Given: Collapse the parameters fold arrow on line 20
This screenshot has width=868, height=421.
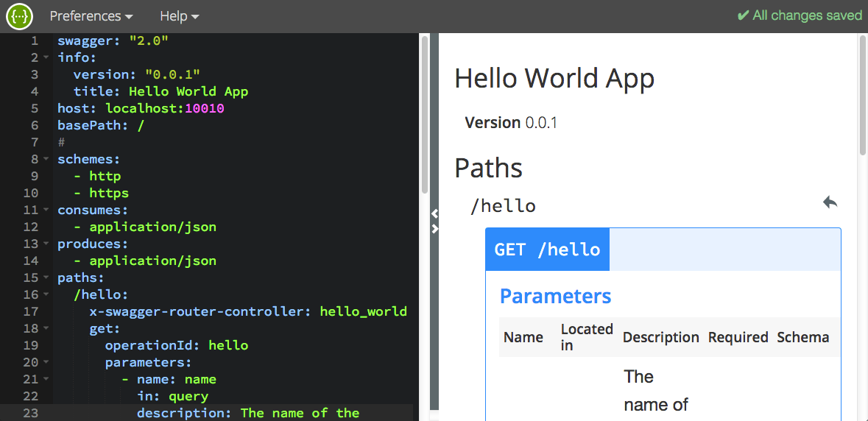Looking at the screenshot, I should (x=46, y=362).
